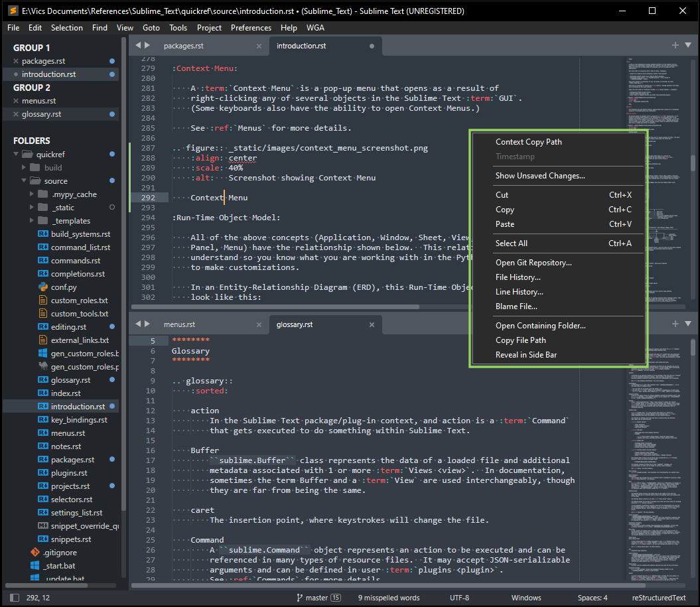
Task: Toggle the side bar using status bar icon
Action: pos(13,598)
